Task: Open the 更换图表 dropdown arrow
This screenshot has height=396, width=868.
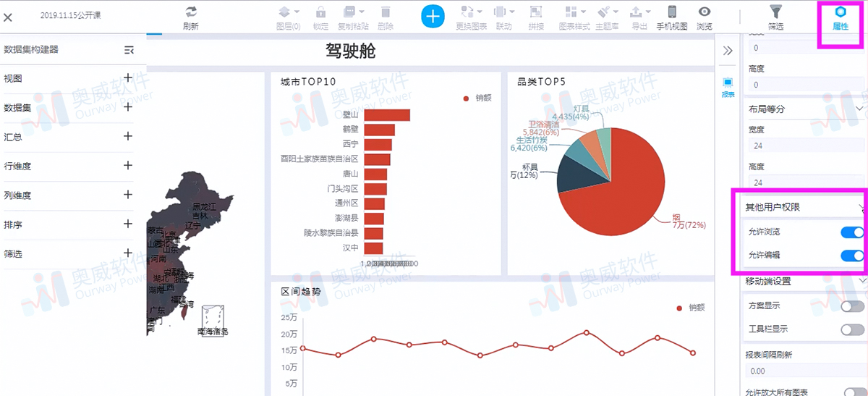Action: pos(480,12)
